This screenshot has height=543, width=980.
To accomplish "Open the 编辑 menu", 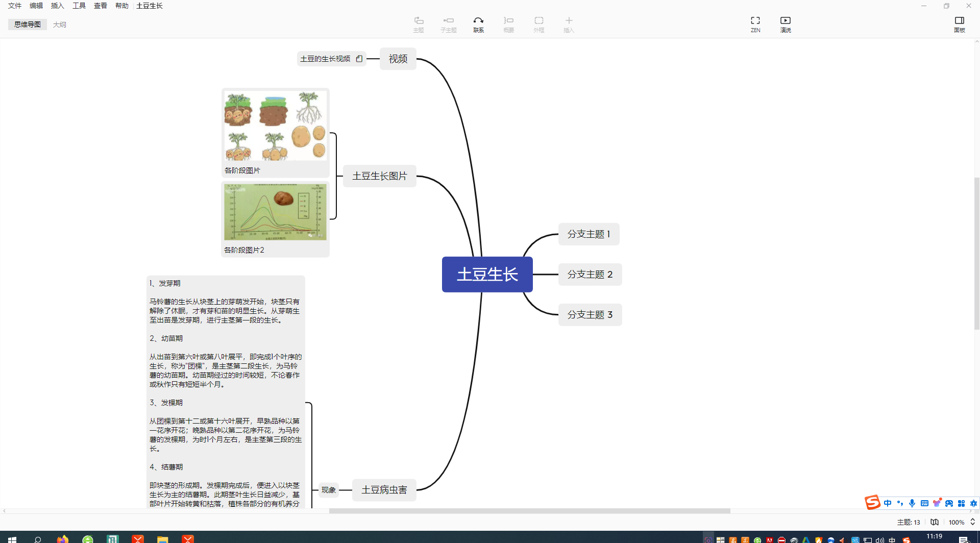I will pos(36,6).
